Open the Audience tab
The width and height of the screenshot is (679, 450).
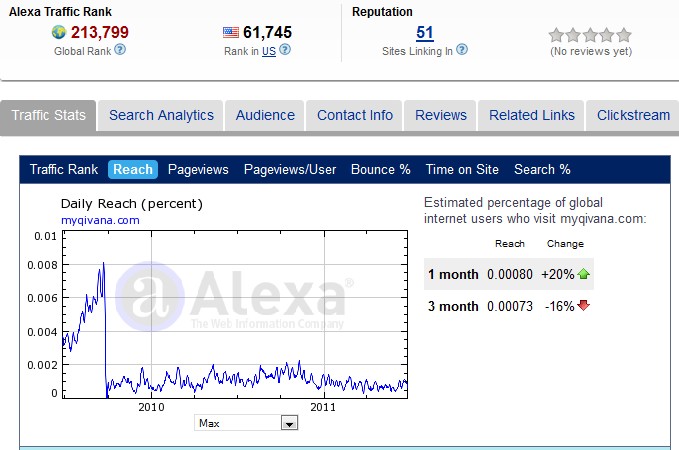click(x=265, y=115)
